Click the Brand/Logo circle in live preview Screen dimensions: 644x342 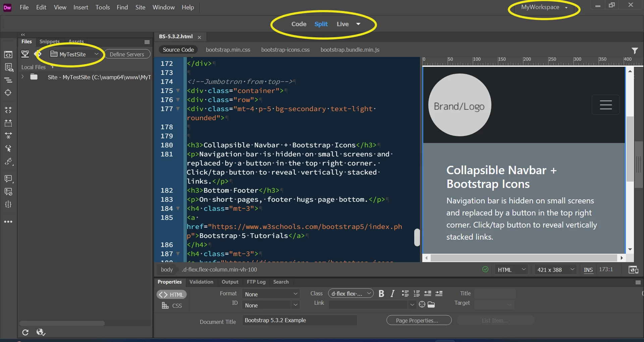(x=460, y=105)
